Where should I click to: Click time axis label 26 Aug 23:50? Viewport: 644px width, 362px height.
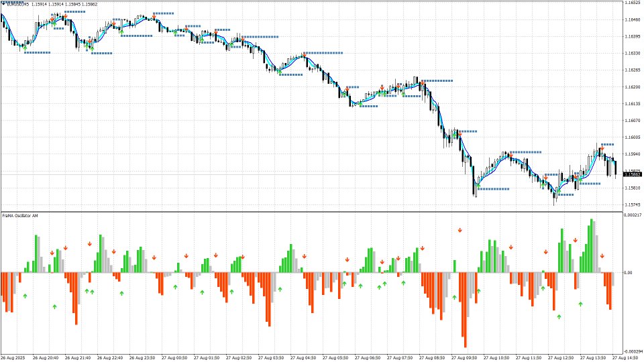(142, 358)
